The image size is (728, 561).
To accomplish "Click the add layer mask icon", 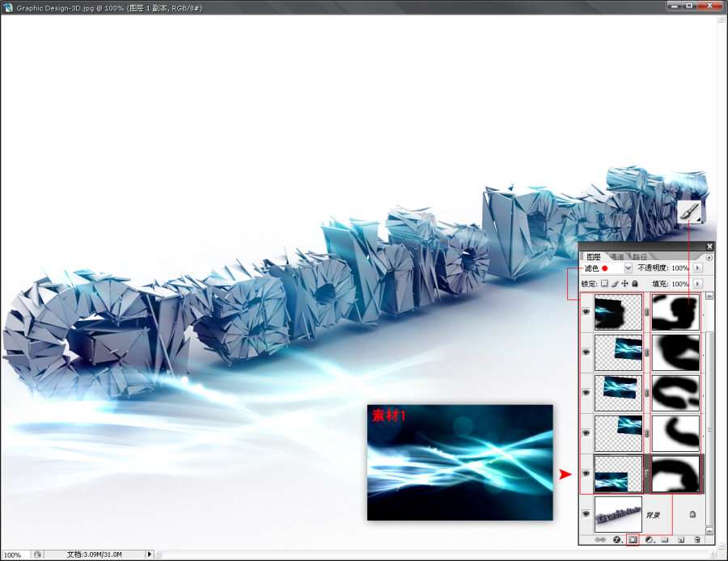I will pyautogui.click(x=633, y=539).
